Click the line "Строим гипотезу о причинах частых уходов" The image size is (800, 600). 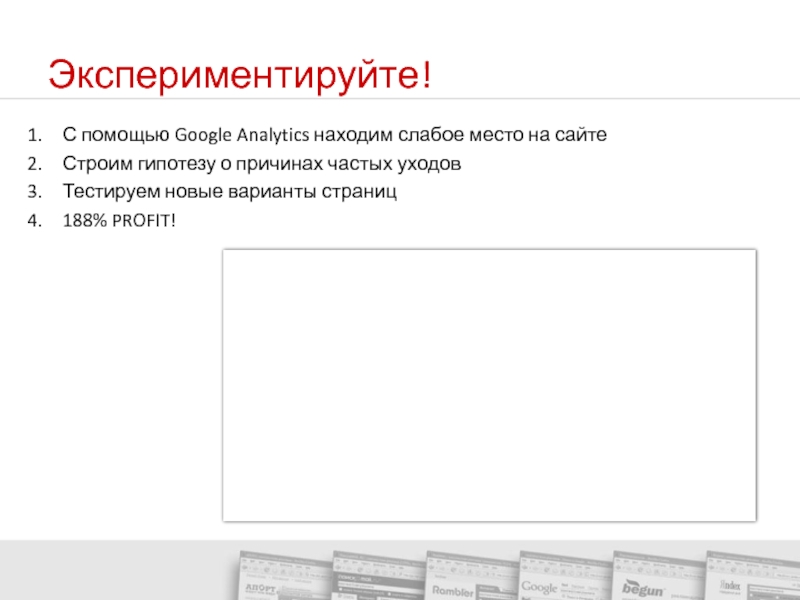pos(262,163)
